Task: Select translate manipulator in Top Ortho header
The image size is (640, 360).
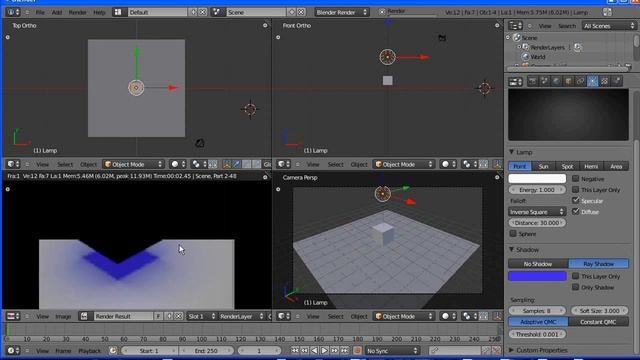Action: pyautogui.click(x=236, y=164)
